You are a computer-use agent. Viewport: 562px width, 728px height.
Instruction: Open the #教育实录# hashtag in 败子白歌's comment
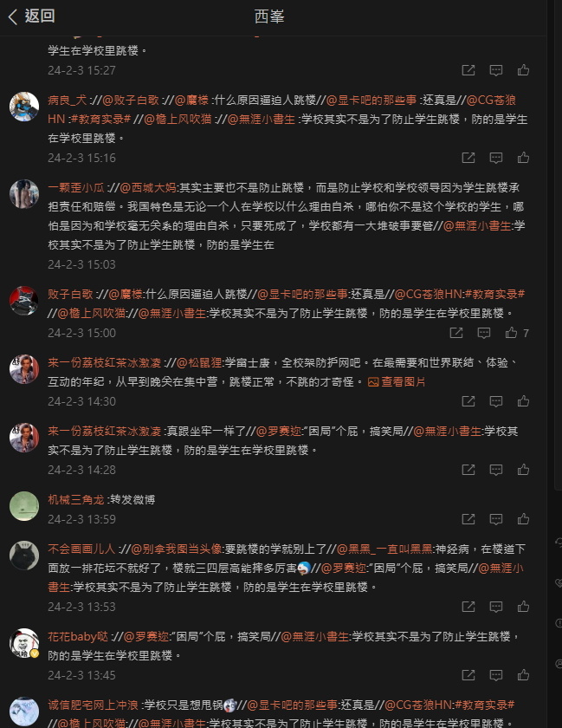[494, 295]
